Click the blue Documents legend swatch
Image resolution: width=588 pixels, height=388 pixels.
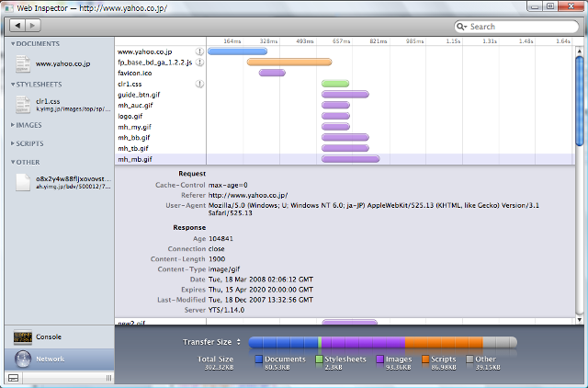click(258, 359)
